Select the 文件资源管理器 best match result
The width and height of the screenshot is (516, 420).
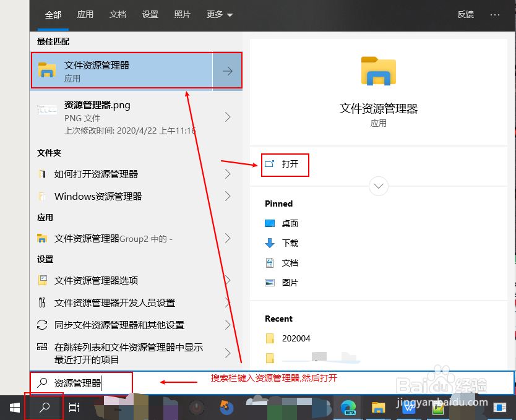coord(122,71)
